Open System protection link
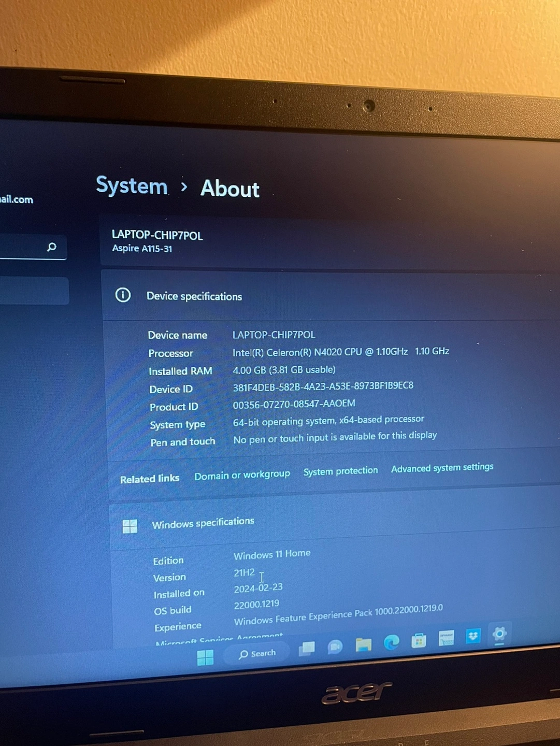 tap(340, 471)
